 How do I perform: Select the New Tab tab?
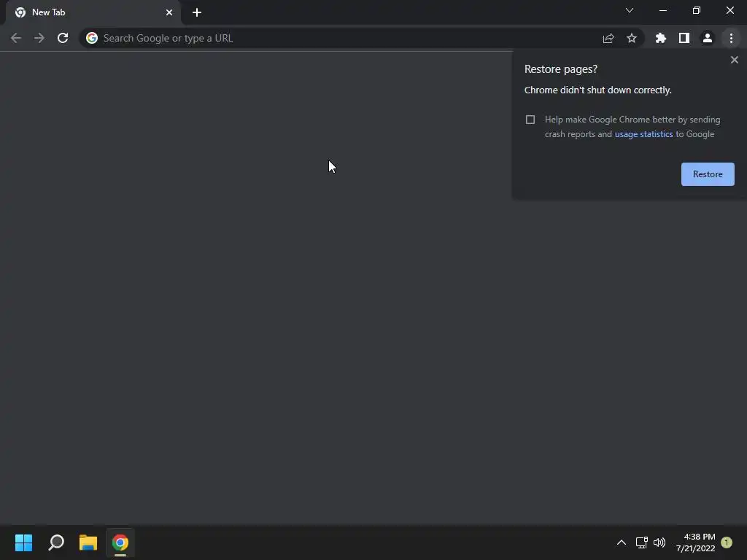click(x=93, y=12)
